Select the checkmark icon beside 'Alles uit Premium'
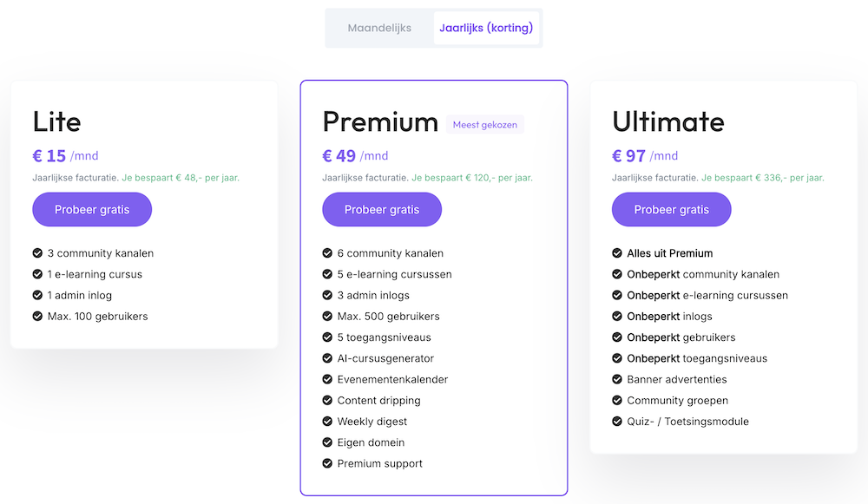This screenshot has height=504, width=868. point(615,253)
